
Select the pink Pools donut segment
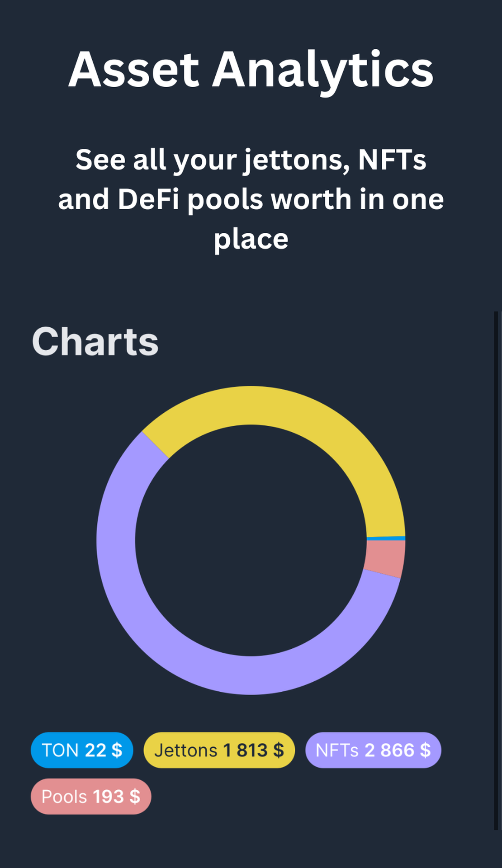click(x=385, y=558)
